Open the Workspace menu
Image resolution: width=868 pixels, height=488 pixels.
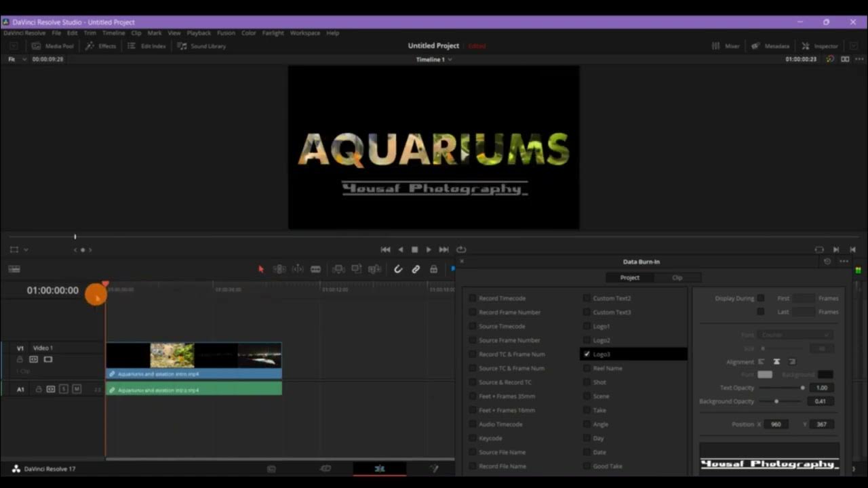(304, 33)
